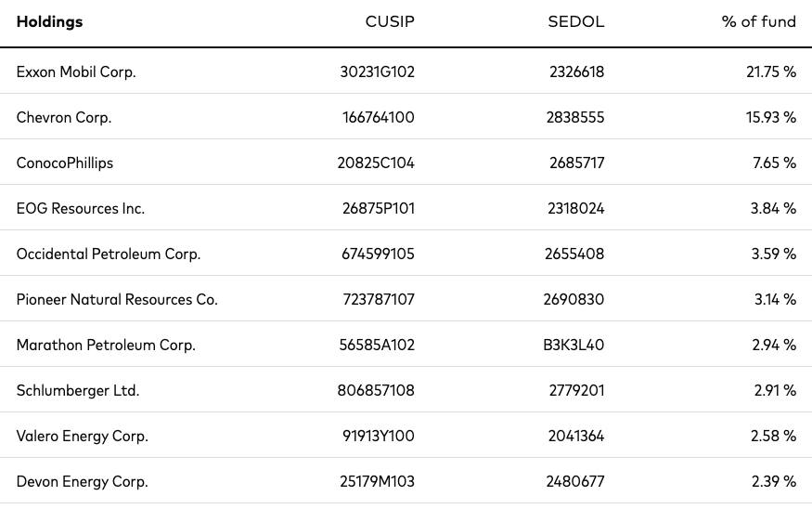This screenshot has height=509, width=812.
Task: Click Valero Energy Corp. name
Action: click(82, 436)
